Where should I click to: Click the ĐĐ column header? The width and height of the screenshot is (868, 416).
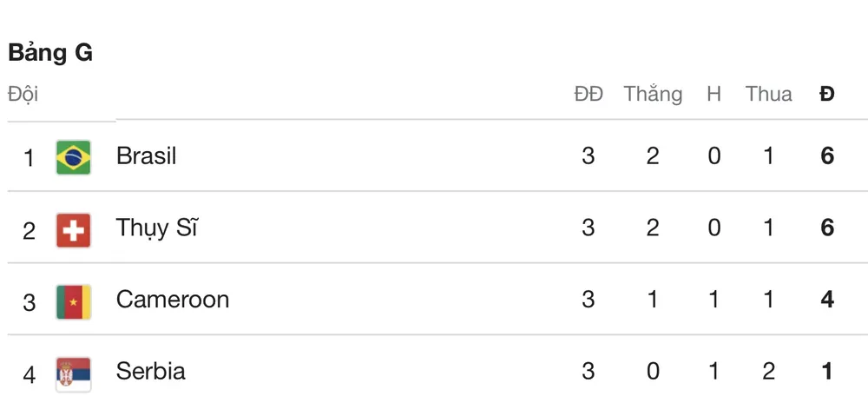589,94
